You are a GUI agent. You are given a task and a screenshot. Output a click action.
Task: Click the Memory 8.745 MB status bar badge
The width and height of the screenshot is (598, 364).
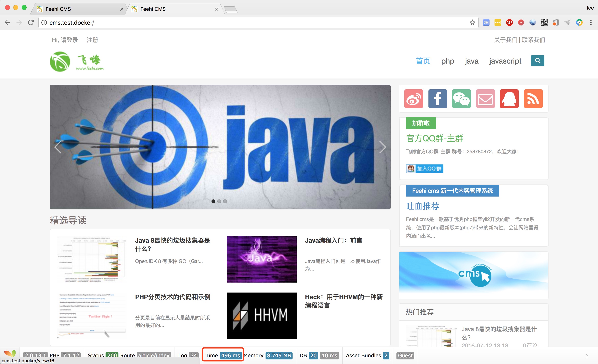[278, 355]
